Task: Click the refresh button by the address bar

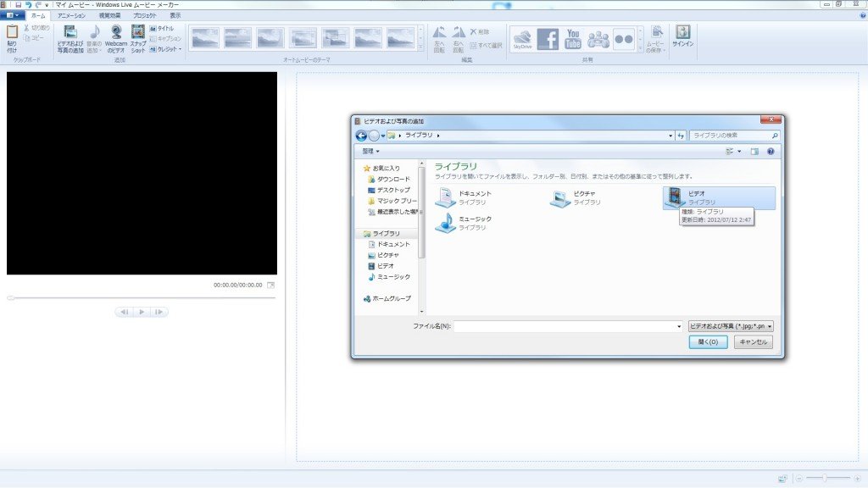Action: point(681,136)
